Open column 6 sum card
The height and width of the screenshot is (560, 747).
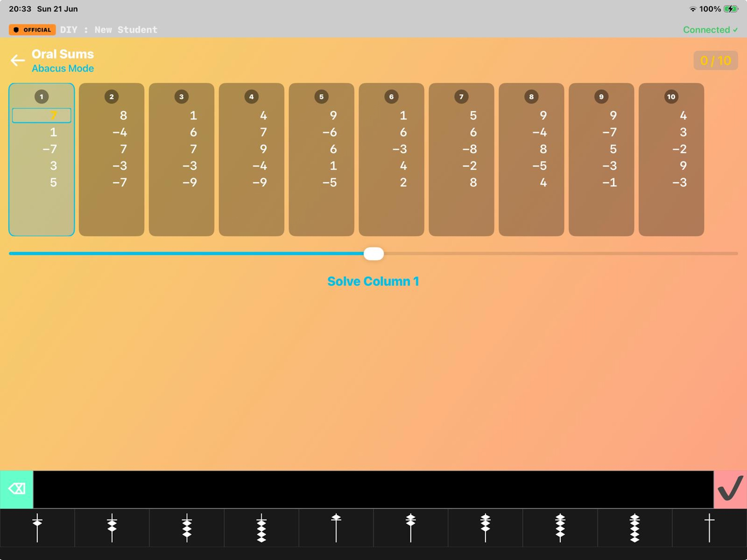pyautogui.click(x=391, y=159)
